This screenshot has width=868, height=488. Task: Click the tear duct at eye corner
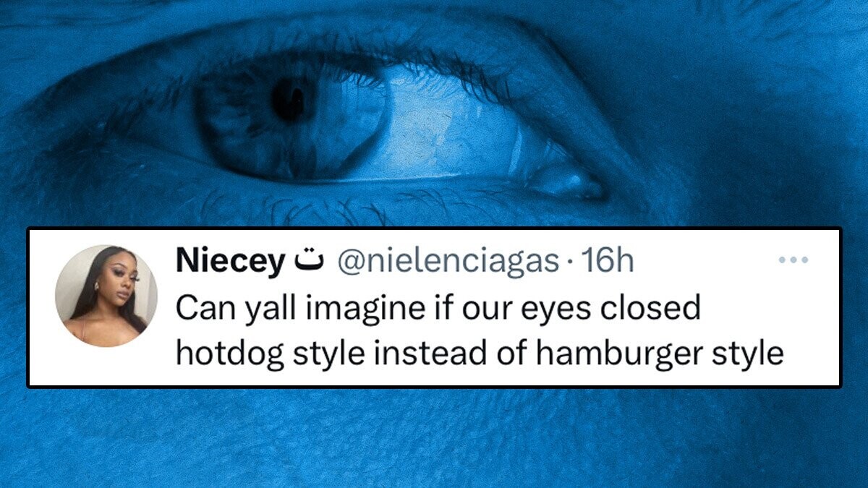point(571,181)
